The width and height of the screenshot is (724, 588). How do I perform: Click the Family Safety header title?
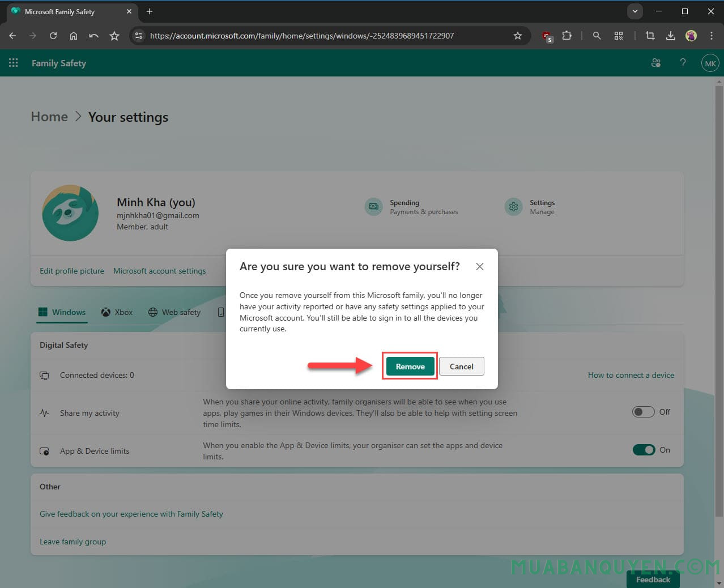[x=59, y=63]
